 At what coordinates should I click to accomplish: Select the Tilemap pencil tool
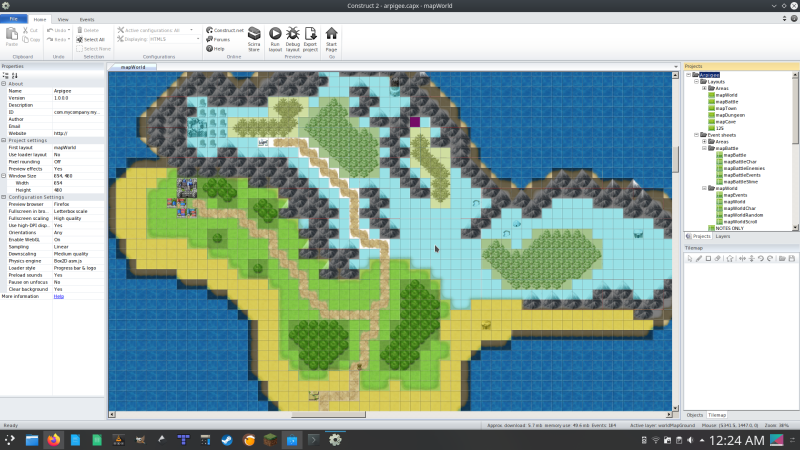(699, 259)
